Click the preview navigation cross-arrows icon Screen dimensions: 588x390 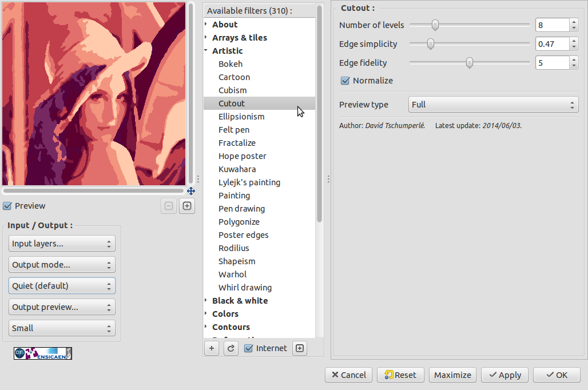point(191,191)
